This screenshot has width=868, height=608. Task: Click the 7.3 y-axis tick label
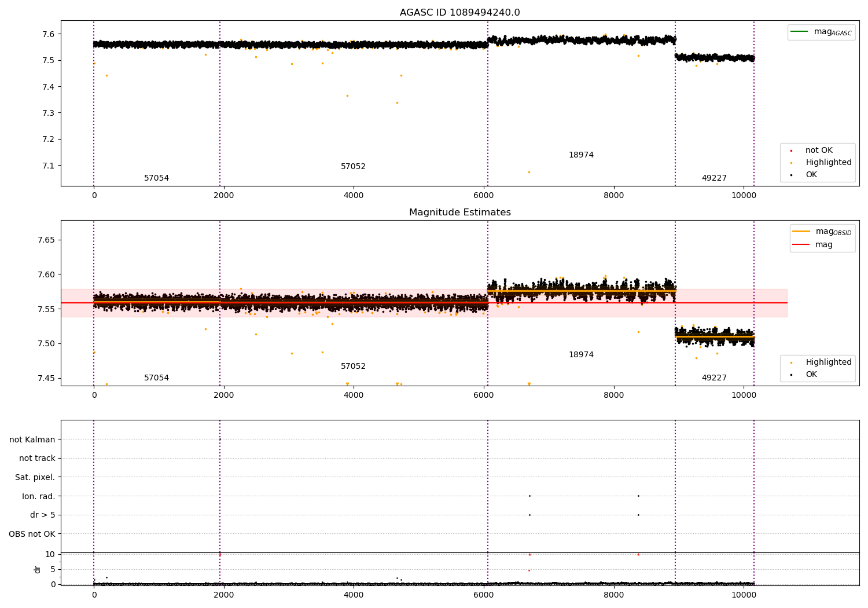[x=48, y=113]
